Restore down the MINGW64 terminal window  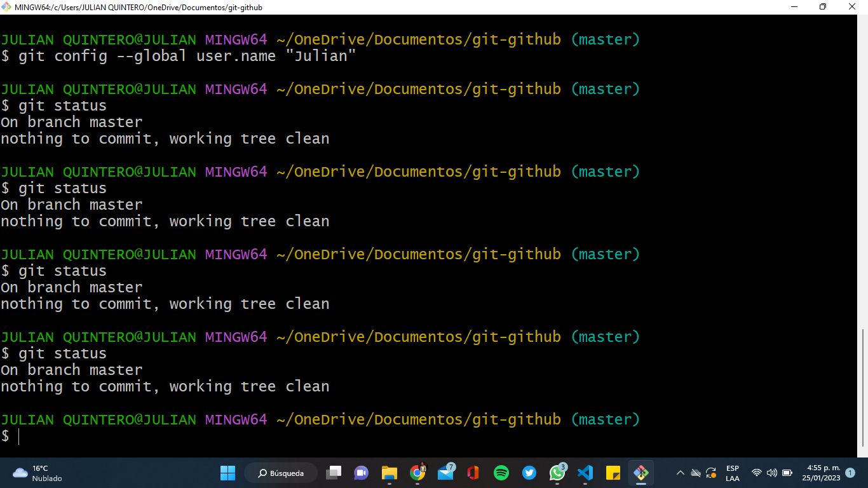click(823, 7)
